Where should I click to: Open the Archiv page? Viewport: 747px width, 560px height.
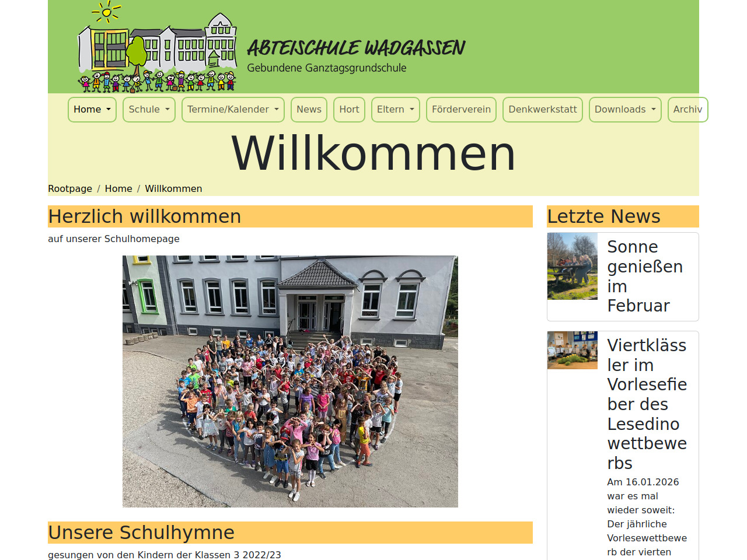[x=687, y=110]
